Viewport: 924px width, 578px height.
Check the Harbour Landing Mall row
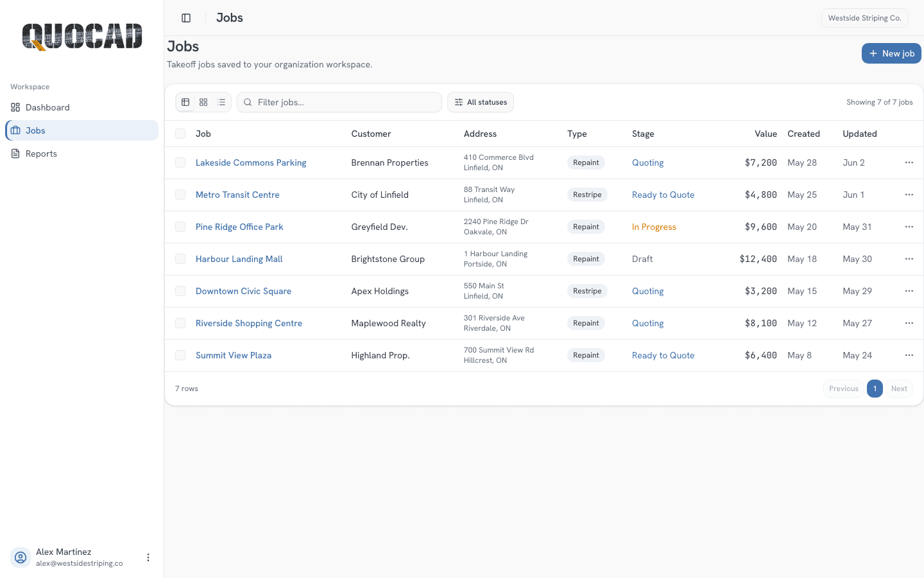tap(180, 259)
